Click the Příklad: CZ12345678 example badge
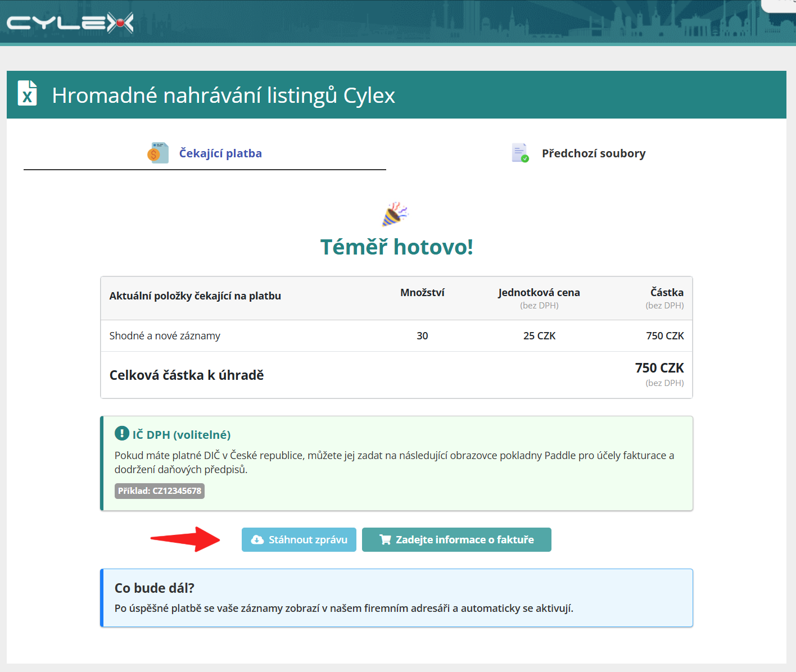Viewport: 796px width, 672px height. click(160, 491)
